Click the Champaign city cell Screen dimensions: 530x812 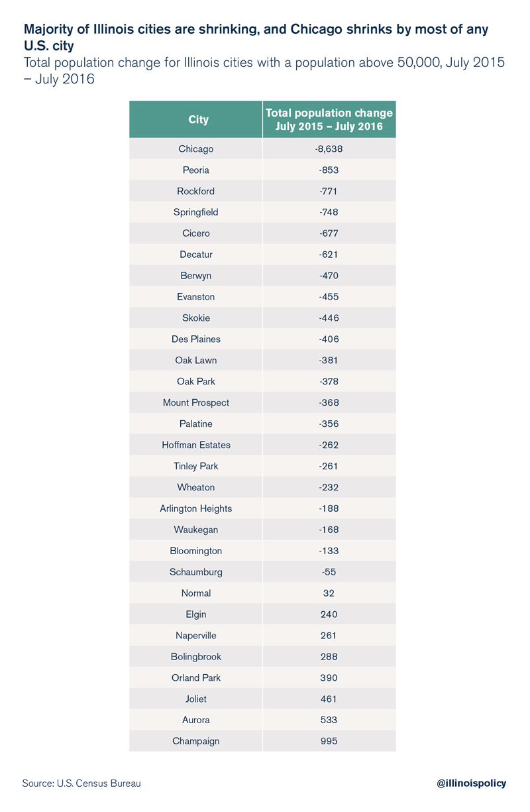(196, 741)
